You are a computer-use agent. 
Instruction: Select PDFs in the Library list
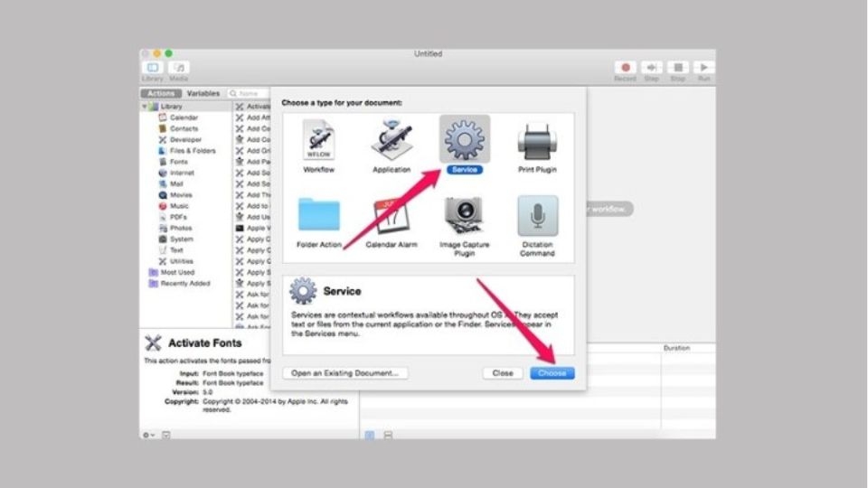(x=178, y=217)
